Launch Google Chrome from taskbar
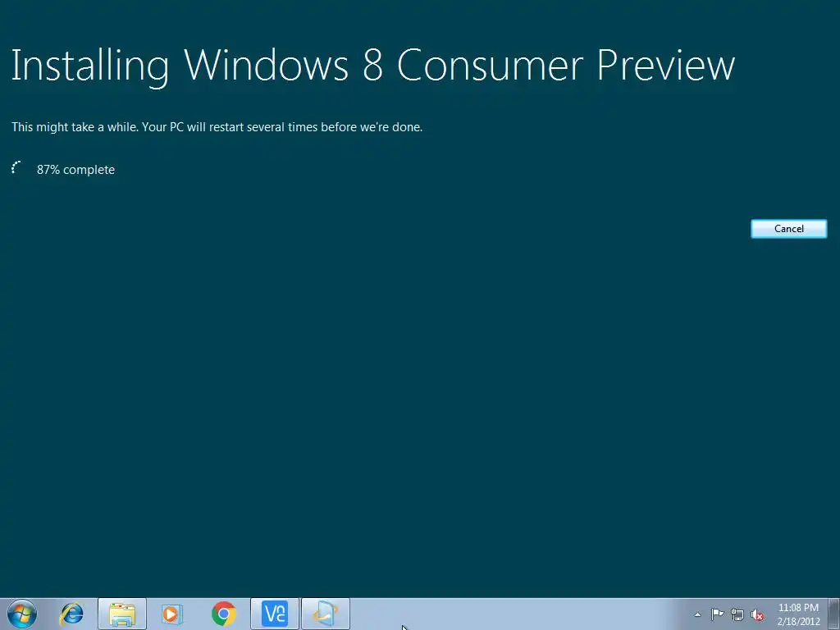The width and height of the screenshot is (840, 630). [x=223, y=614]
